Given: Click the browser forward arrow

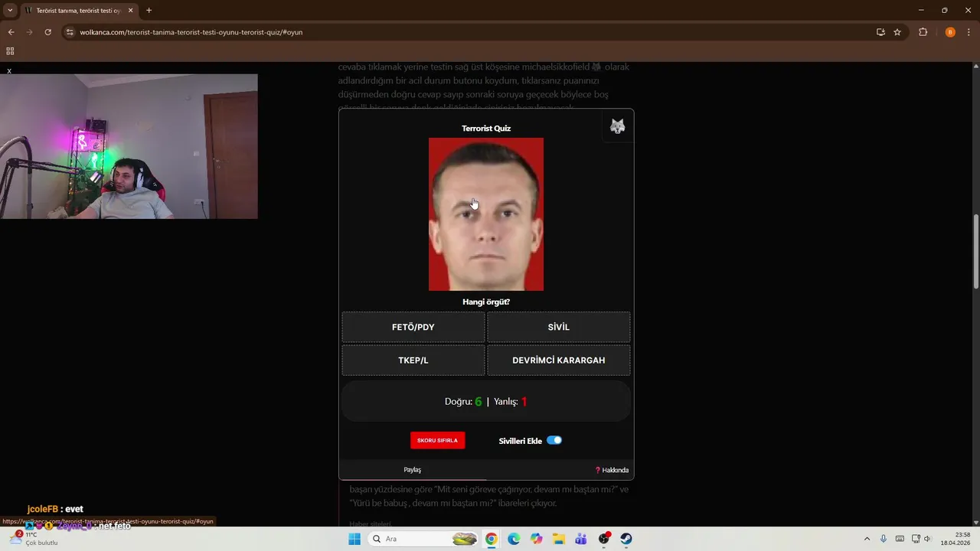Looking at the screenshot, I should [x=29, y=32].
